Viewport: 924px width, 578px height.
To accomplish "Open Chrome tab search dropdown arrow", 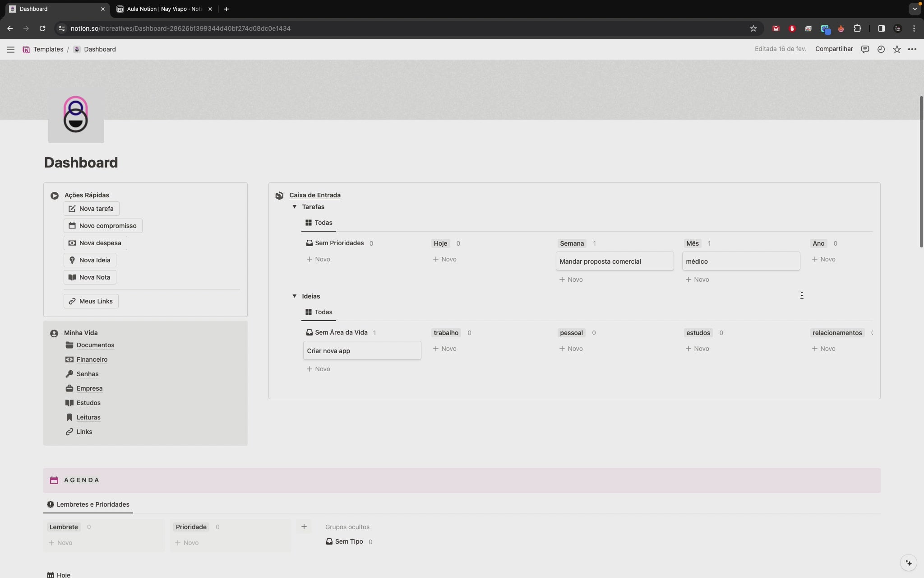I will [915, 9].
